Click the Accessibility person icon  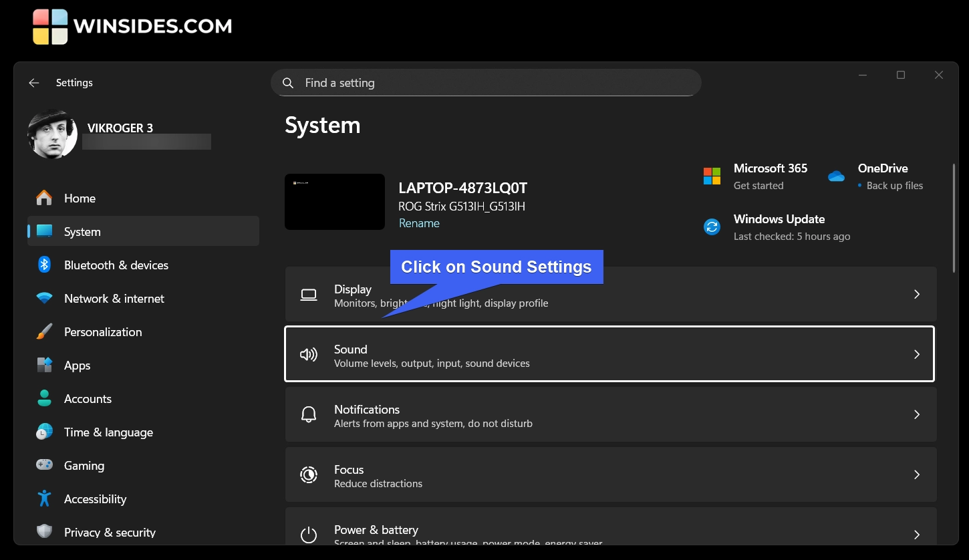pos(44,499)
